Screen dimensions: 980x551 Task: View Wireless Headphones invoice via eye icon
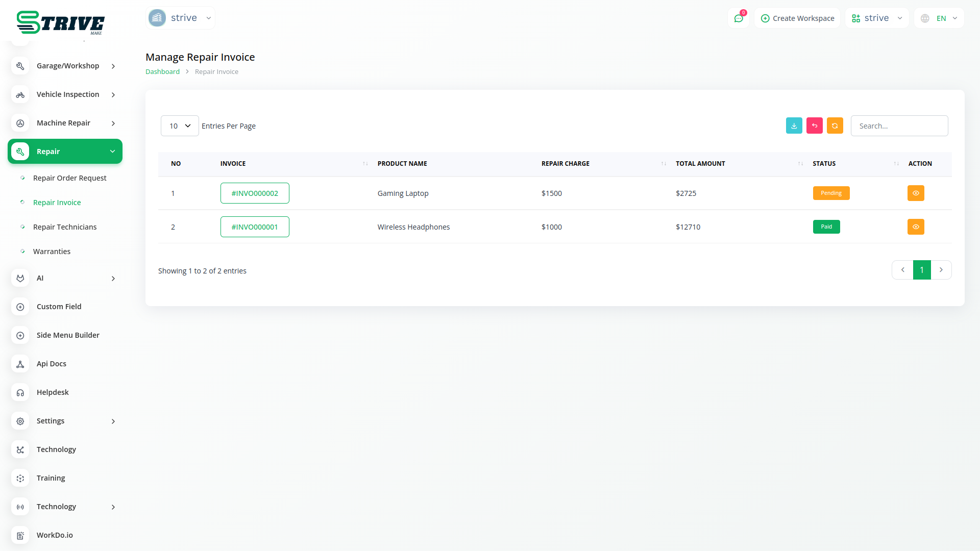[x=916, y=227]
